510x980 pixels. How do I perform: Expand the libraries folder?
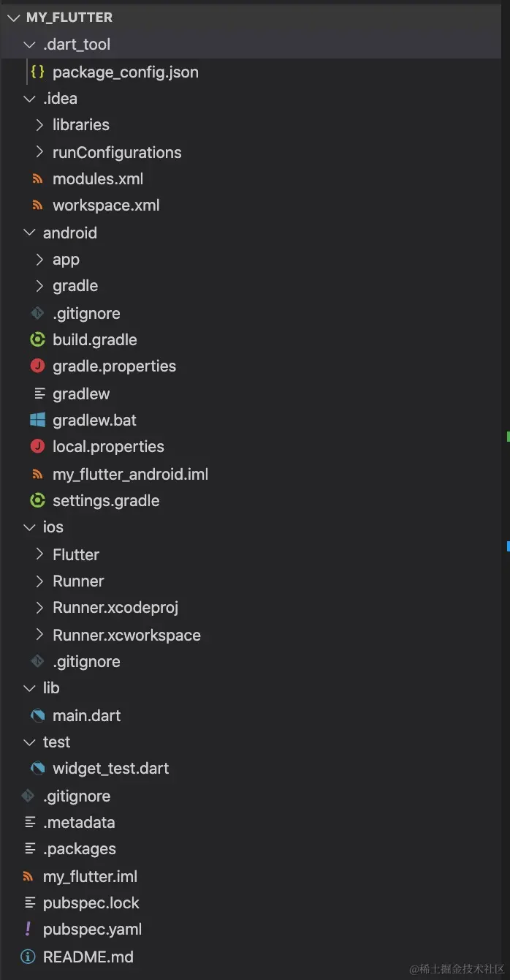(39, 125)
